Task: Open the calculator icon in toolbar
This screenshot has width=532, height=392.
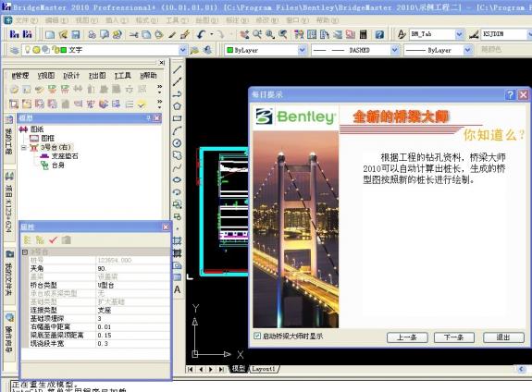Action: (364, 34)
